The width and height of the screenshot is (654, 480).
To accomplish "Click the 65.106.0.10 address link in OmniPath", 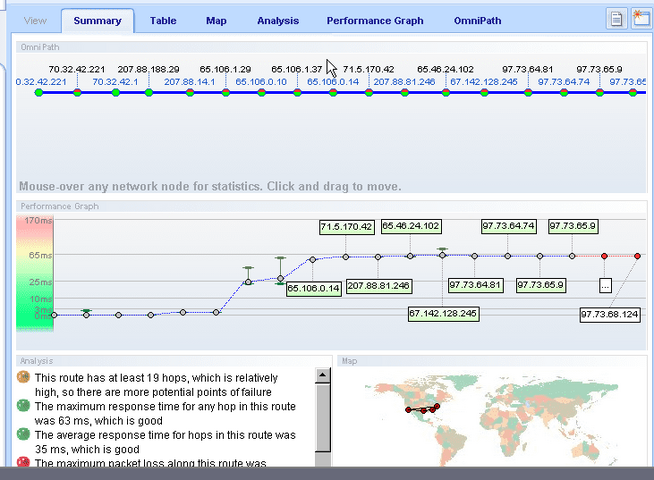I will pos(261,82).
